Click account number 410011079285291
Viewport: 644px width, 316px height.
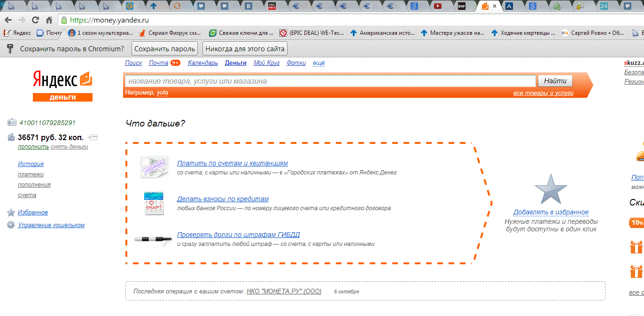[47, 123]
